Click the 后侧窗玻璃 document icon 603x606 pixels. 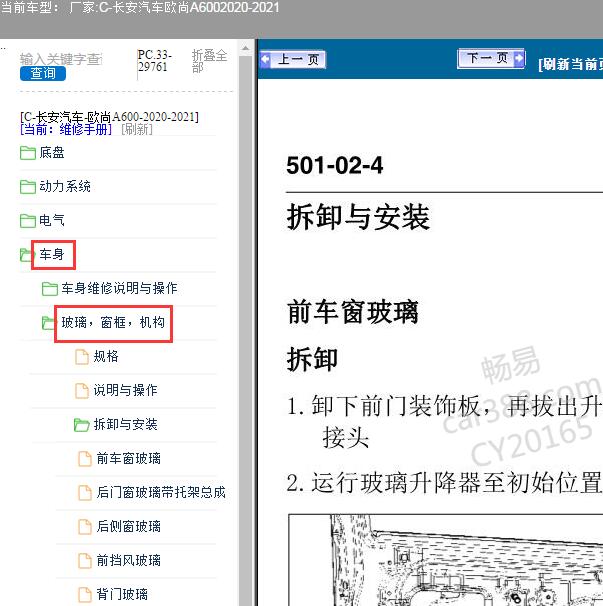[85, 527]
